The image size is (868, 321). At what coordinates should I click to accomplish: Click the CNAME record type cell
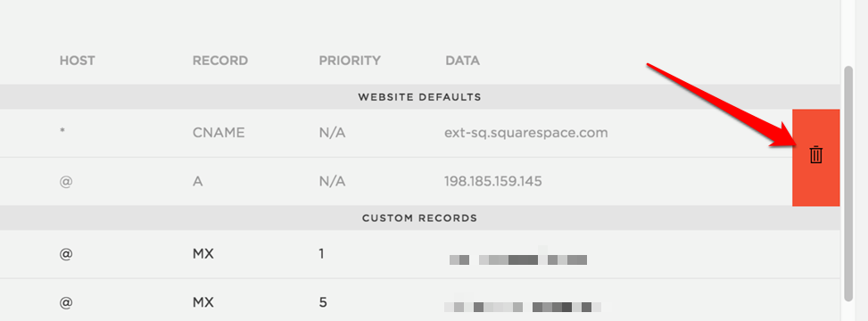(219, 134)
